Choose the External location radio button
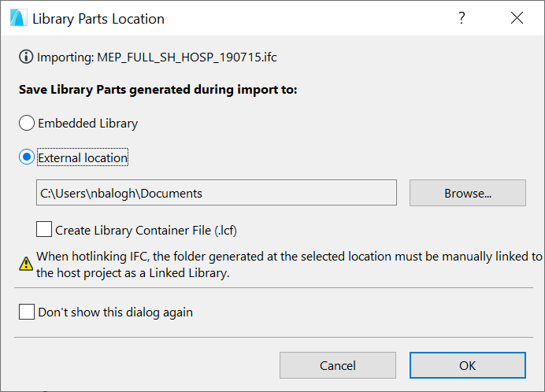 pyautogui.click(x=27, y=157)
